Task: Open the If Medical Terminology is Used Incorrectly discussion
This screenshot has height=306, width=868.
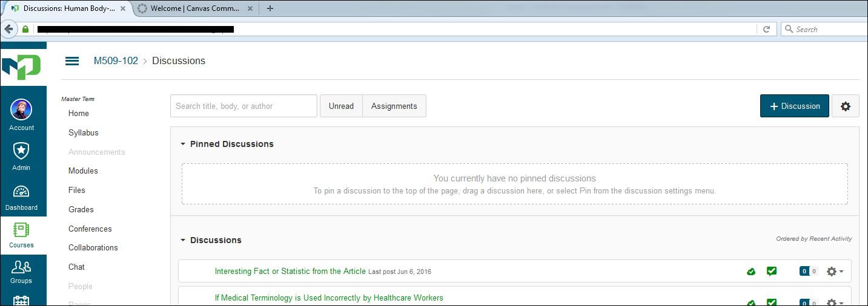Action: [x=329, y=298]
